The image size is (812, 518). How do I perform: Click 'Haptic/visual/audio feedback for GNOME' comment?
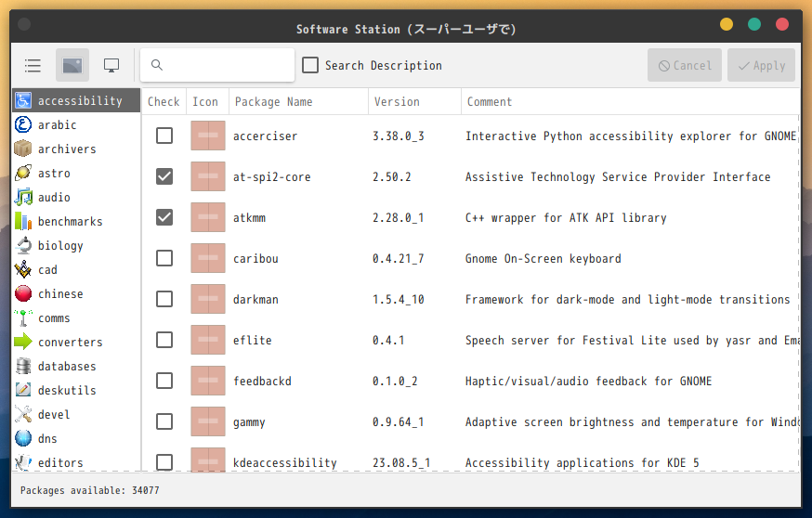click(589, 382)
